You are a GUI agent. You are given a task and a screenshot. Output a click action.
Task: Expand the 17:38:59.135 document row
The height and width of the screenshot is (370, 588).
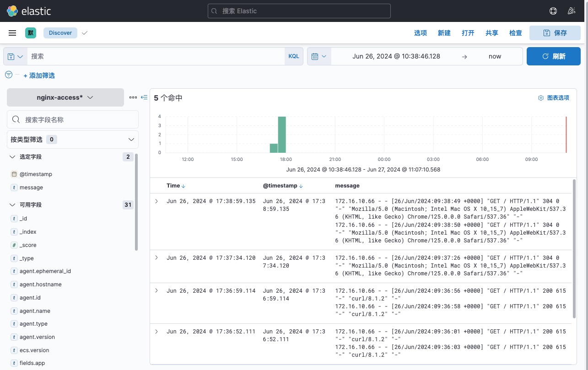click(x=156, y=201)
